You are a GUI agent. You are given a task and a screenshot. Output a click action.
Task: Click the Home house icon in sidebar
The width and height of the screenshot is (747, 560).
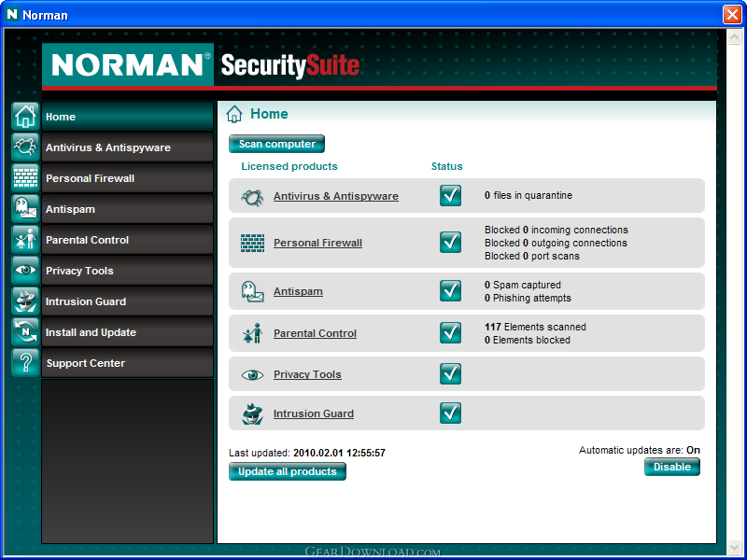point(25,116)
